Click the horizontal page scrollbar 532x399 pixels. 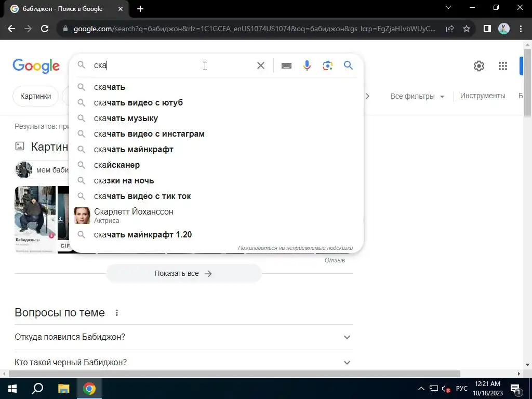point(234,374)
